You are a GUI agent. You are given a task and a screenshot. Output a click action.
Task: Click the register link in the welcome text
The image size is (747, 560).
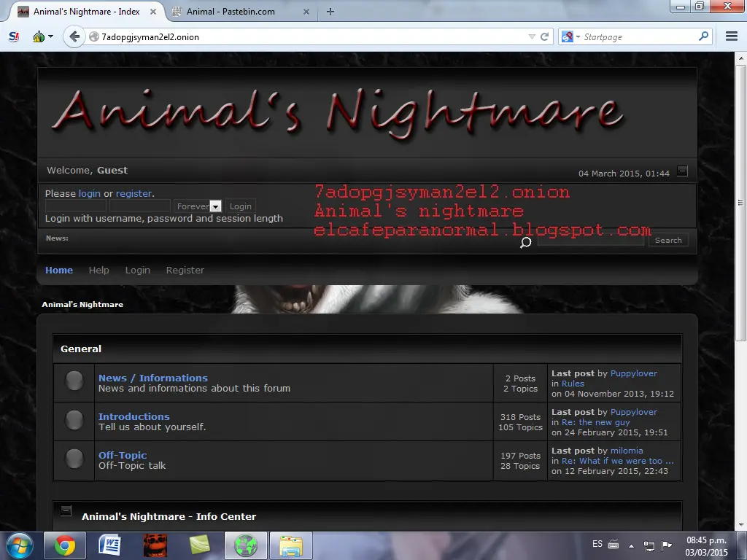click(134, 193)
